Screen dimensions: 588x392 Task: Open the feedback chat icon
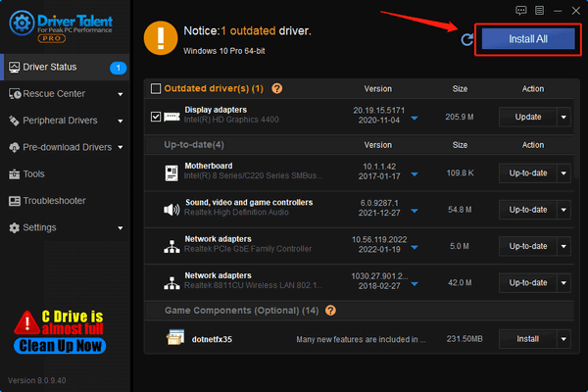pos(521,11)
